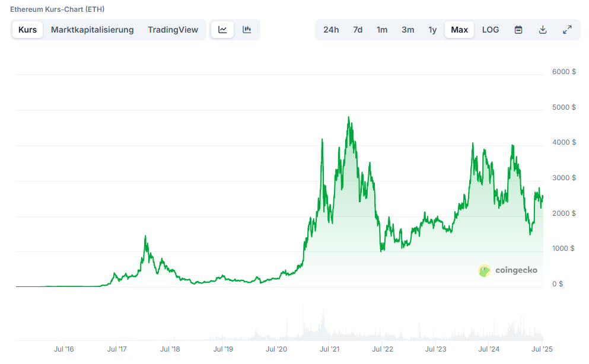Open the TradingView tab
Screen dimensions: 589x364
click(173, 30)
